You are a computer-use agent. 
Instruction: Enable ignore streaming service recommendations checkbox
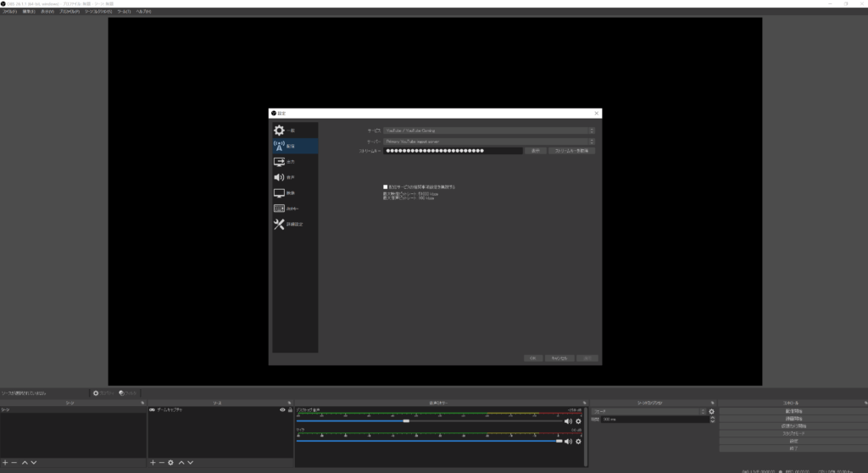tap(385, 186)
